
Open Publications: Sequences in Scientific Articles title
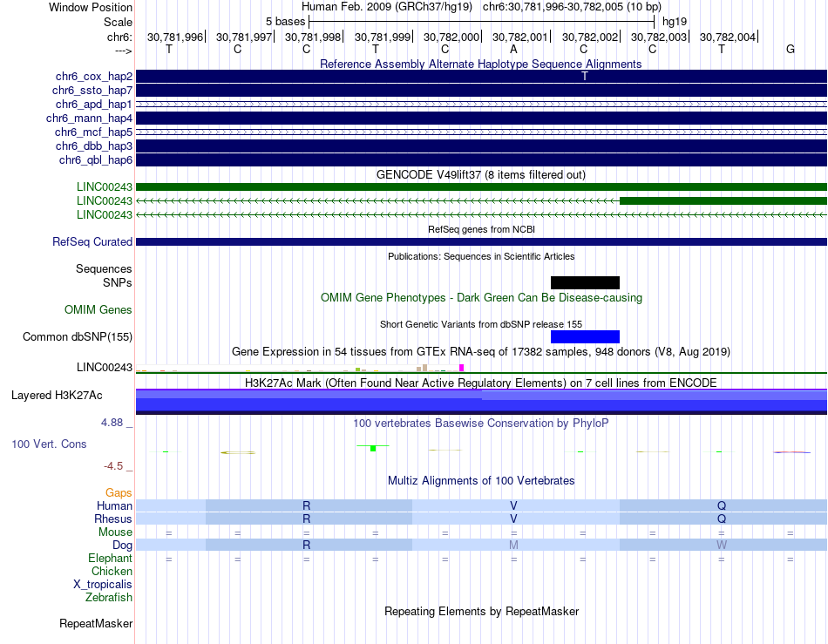[481, 256]
